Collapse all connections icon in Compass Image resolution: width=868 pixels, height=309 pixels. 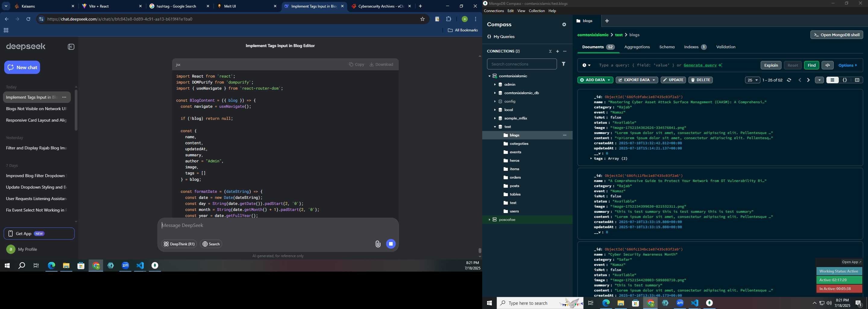(550, 51)
